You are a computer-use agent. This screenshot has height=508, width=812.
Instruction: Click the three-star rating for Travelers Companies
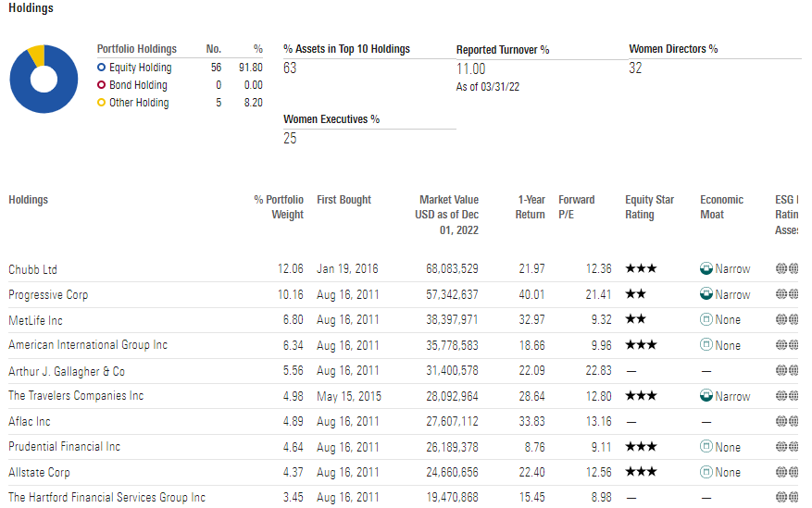pyautogui.click(x=641, y=396)
